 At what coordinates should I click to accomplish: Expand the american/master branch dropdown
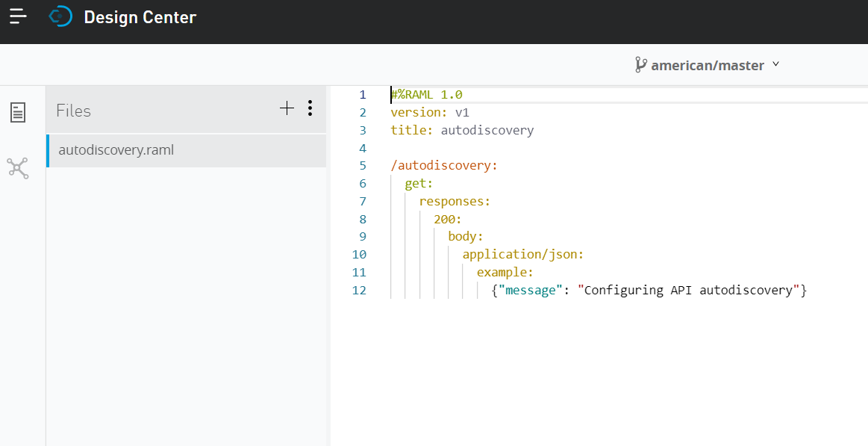[707, 66]
